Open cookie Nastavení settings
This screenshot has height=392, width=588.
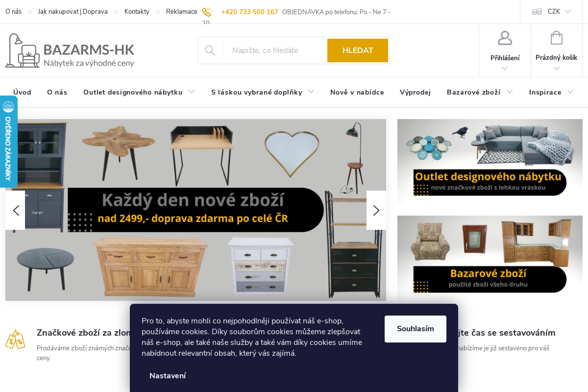pos(168,376)
